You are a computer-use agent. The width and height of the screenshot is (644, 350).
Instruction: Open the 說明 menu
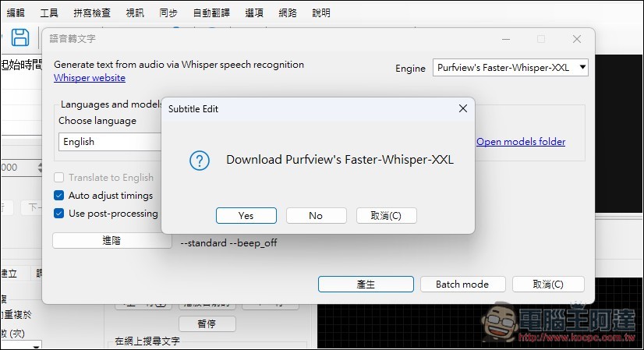tap(321, 13)
